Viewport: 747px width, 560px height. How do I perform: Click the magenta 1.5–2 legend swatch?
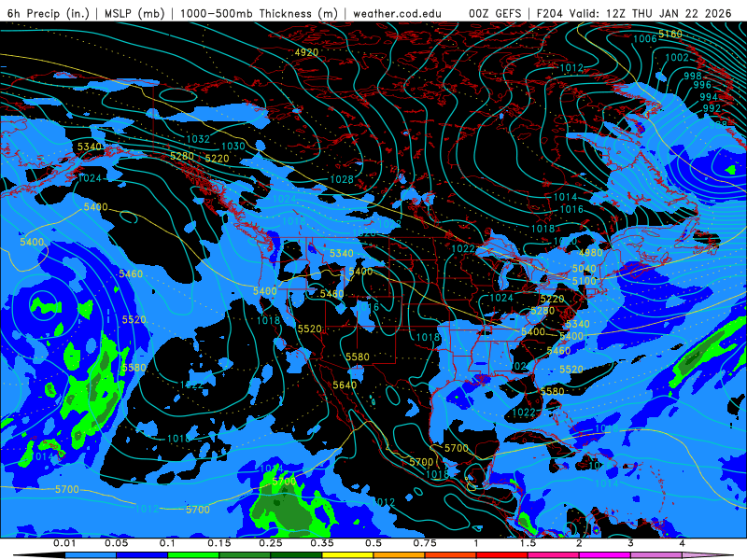[x=554, y=555]
